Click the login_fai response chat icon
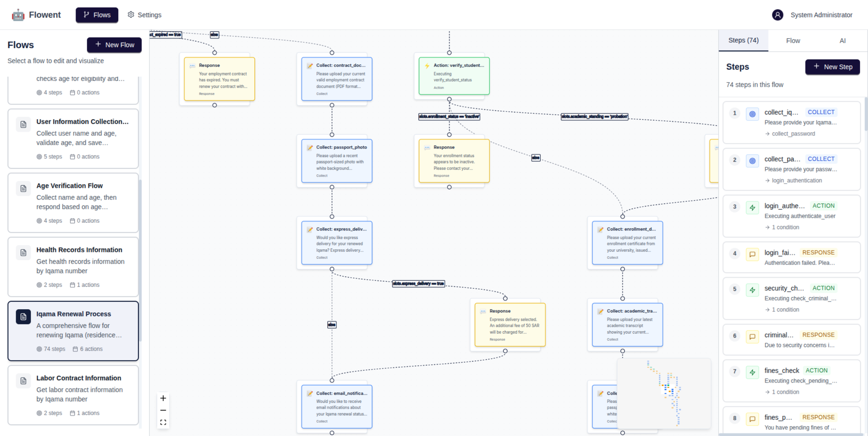The image size is (868, 436). [x=752, y=254]
